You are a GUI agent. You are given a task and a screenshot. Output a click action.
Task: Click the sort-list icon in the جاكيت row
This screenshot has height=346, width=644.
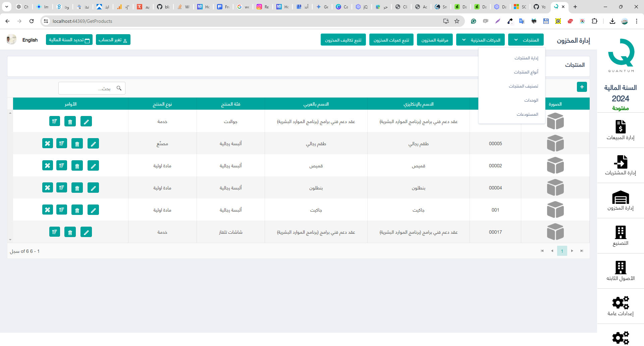[x=62, y=210]
